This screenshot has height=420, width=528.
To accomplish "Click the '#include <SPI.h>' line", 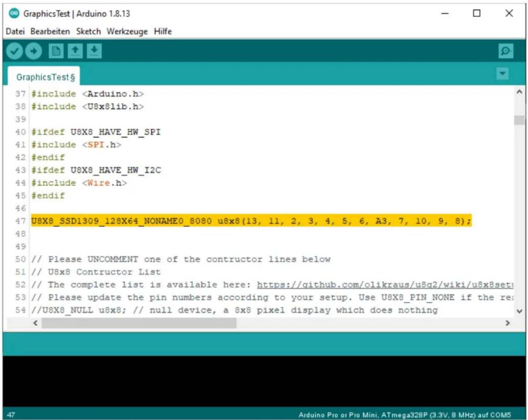I will point(76,145).
